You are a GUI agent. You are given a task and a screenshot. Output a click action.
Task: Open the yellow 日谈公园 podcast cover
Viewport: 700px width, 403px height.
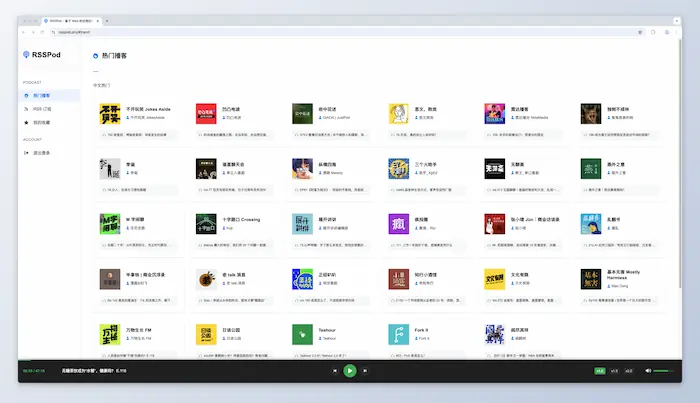click(206, 335)
